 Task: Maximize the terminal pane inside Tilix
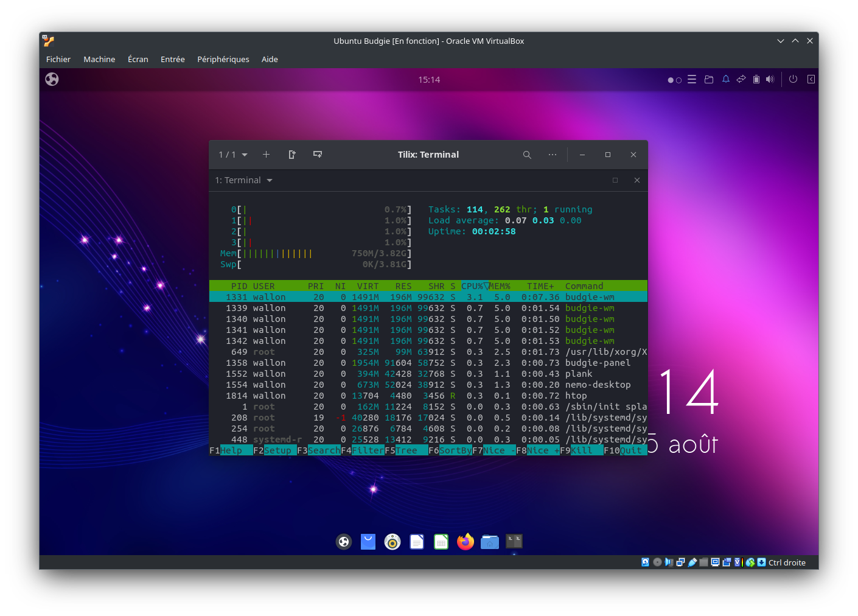click(615, 180)
